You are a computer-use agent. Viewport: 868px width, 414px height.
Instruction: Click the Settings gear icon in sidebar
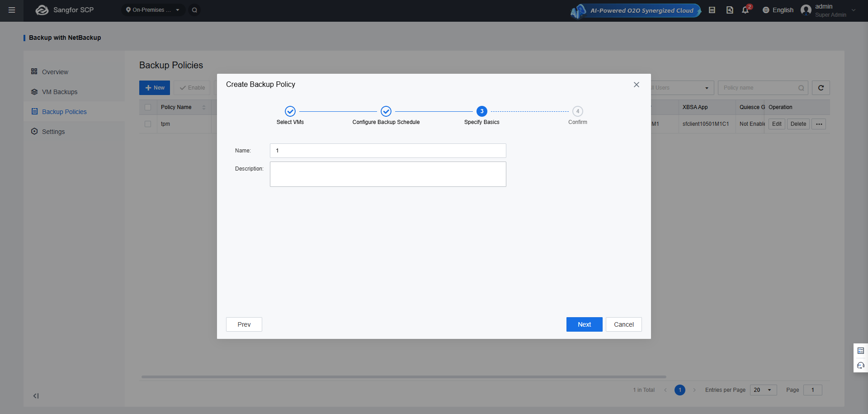pyautogui.click(x=34, y=131)
